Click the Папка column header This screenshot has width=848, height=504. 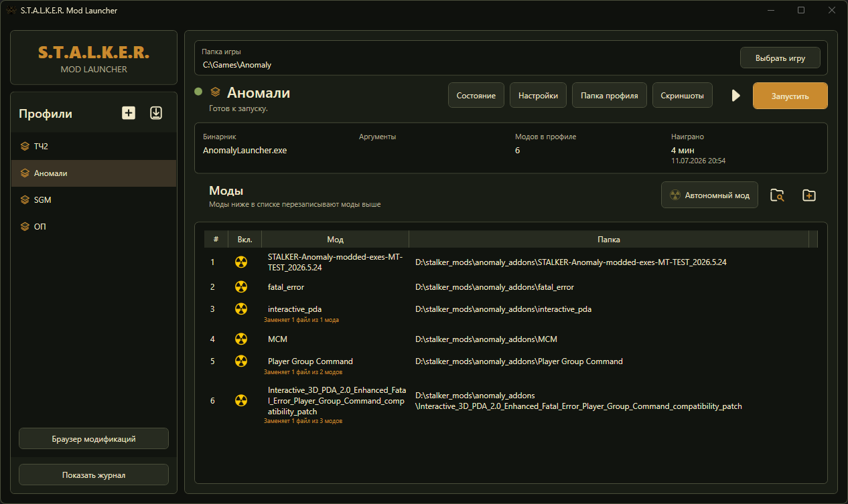[x=609, y=239]
